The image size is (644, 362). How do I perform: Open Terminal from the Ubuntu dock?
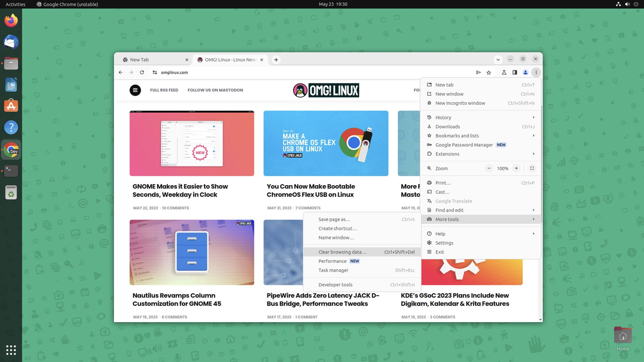(x=11, y=171)
